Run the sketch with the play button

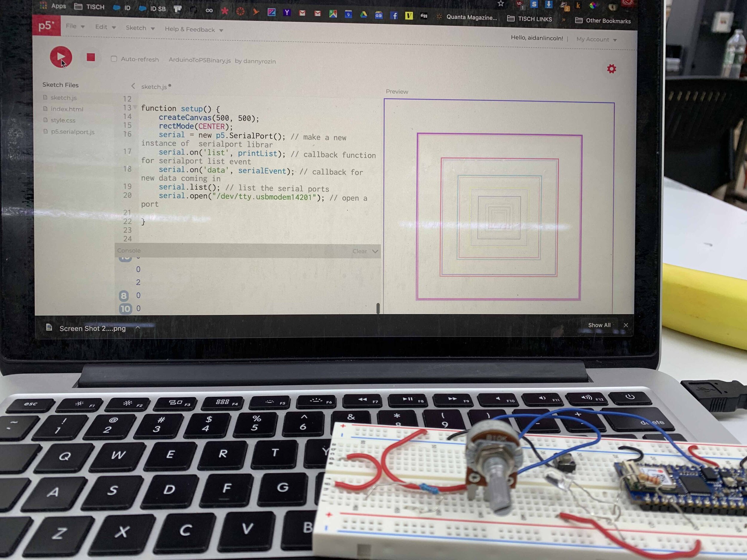tap(61, 57)
